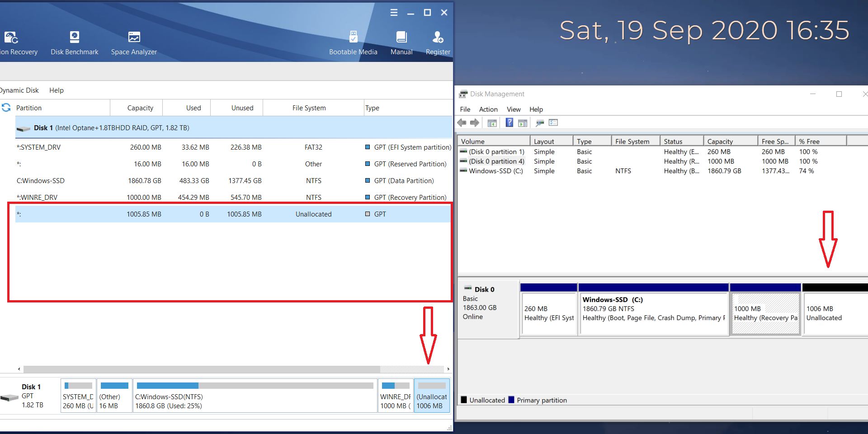Click the Register icon
868x434 pixels.
(x=438, y=43)
